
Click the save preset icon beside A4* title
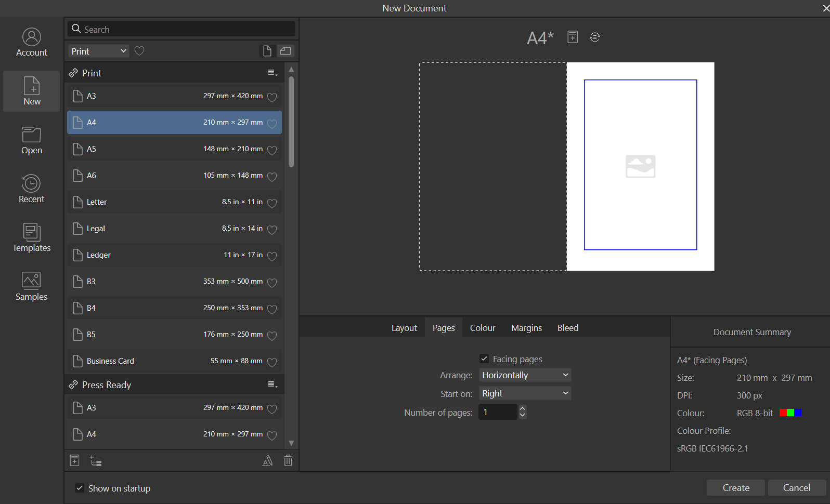[573, 37]
